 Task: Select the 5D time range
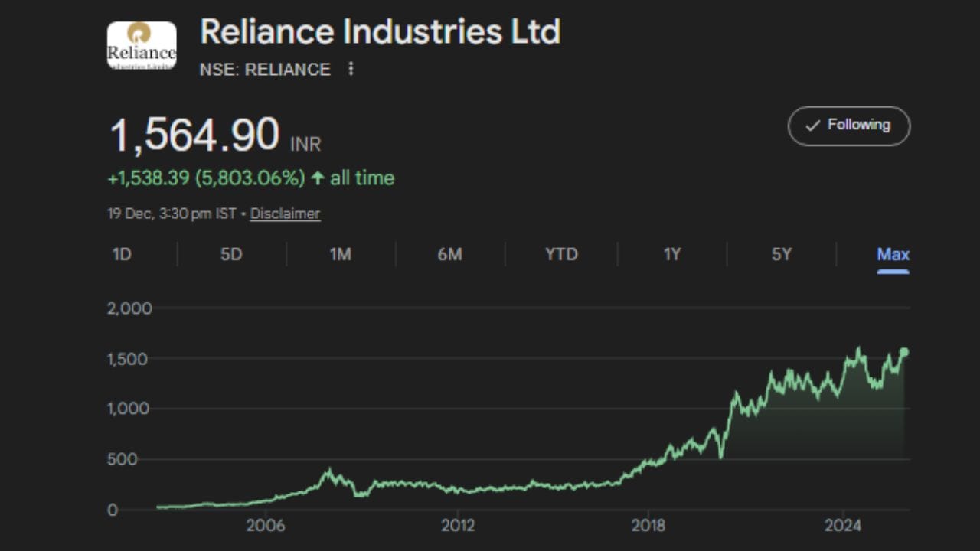231,254
